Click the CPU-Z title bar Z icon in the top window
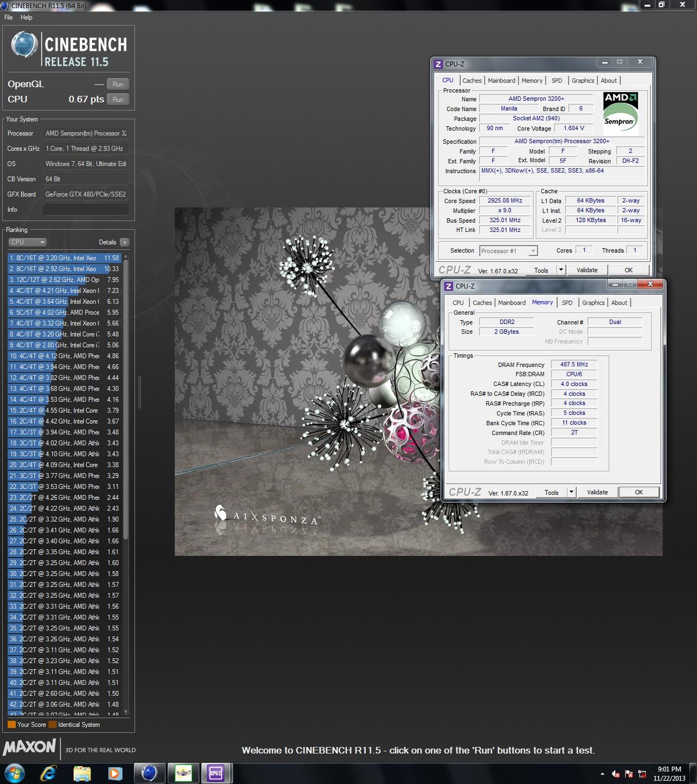697x784 pixels. (438, 64)
